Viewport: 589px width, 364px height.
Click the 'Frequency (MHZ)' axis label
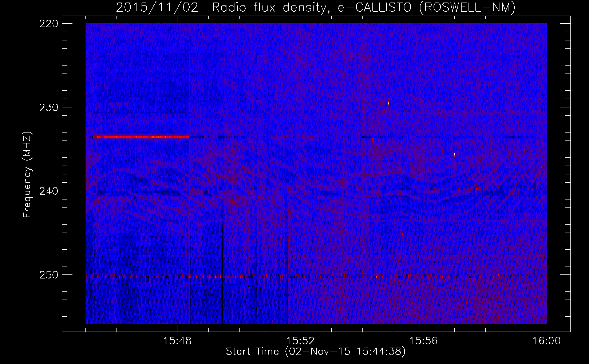(27, 175)
